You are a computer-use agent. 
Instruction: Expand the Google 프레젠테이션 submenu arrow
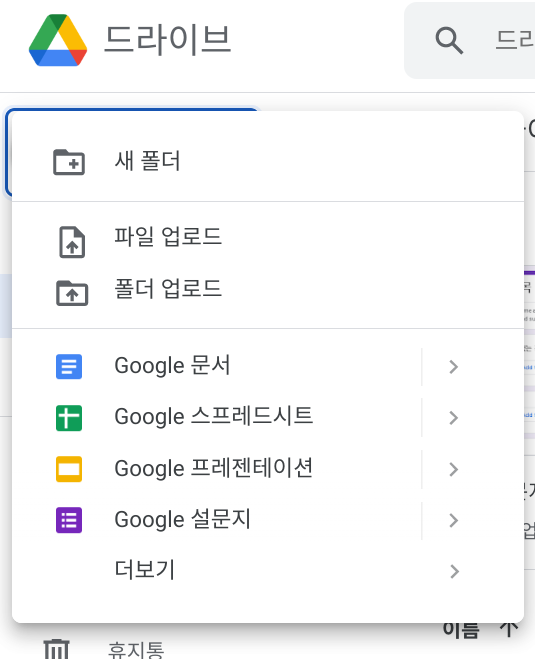click(453, 469)
